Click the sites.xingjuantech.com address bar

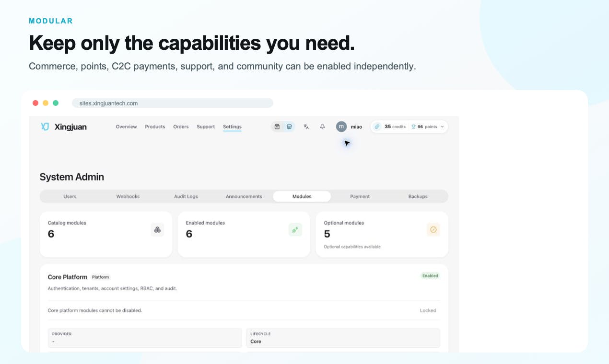173,103
